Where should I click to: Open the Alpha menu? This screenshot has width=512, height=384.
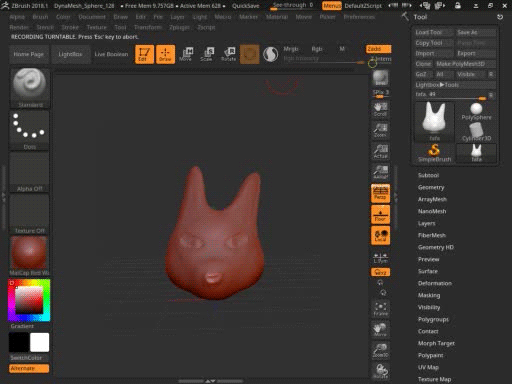click(x=17, y=17)
